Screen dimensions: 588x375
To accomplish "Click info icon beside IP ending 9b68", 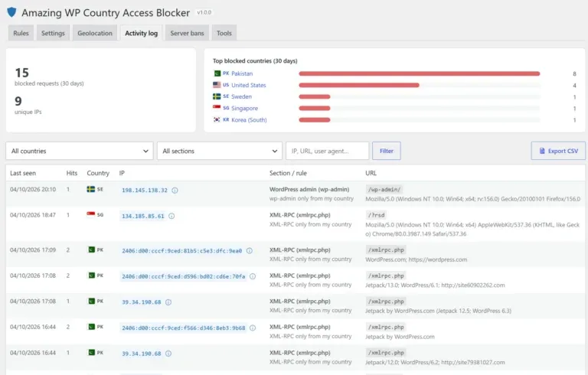I will [253, 328].
